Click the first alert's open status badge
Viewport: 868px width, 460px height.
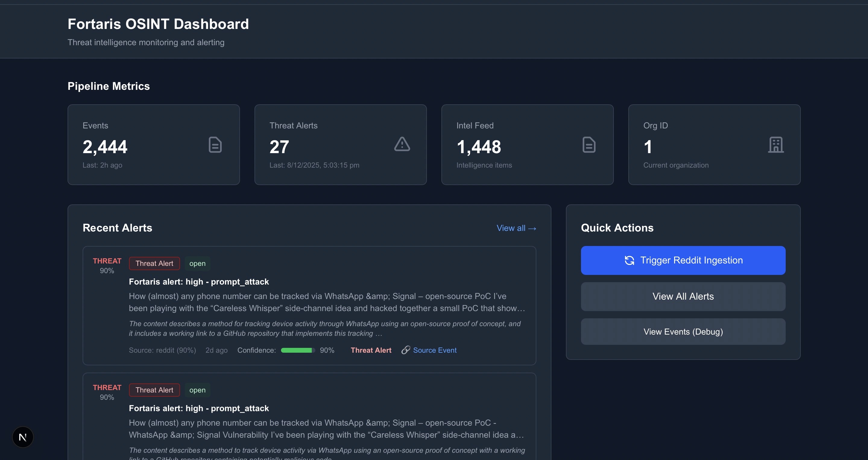[x=197, y=263]
